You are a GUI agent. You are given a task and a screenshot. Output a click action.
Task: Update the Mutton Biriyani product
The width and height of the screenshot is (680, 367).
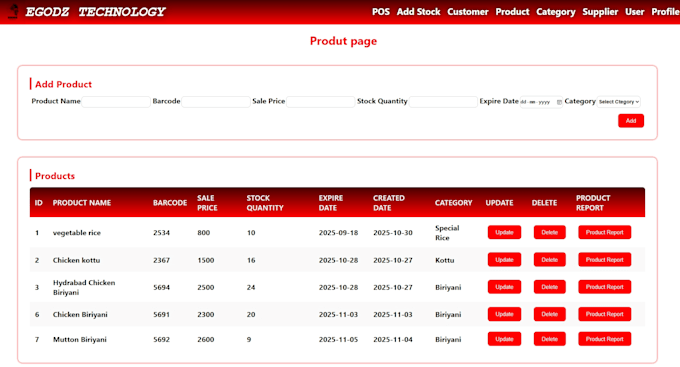point(504,339)
